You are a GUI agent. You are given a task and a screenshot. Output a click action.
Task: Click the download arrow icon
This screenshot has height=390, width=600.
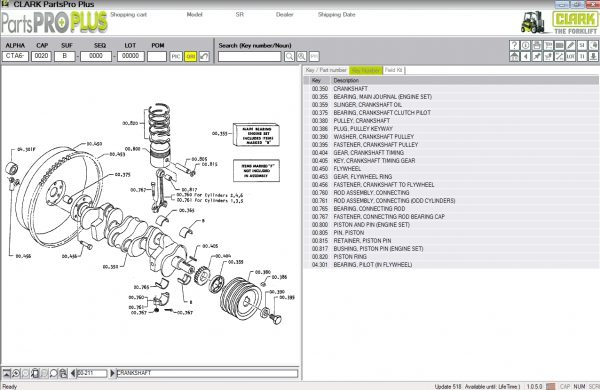click(593, 56)
